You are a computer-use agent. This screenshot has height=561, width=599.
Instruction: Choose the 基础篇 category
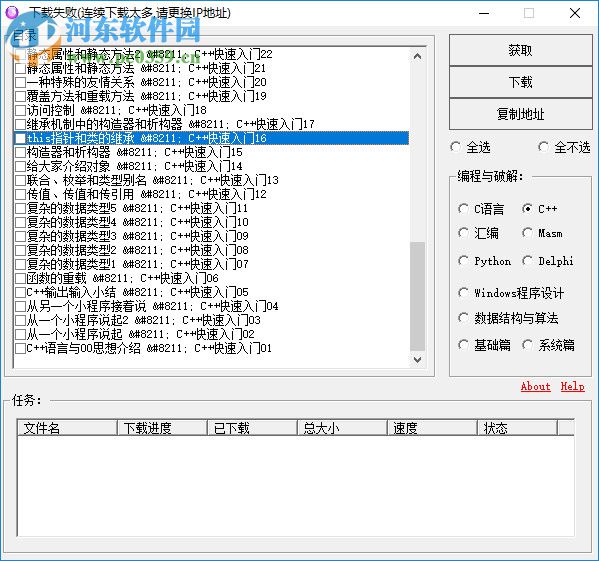pyautogui.click(x=463, y=345)
